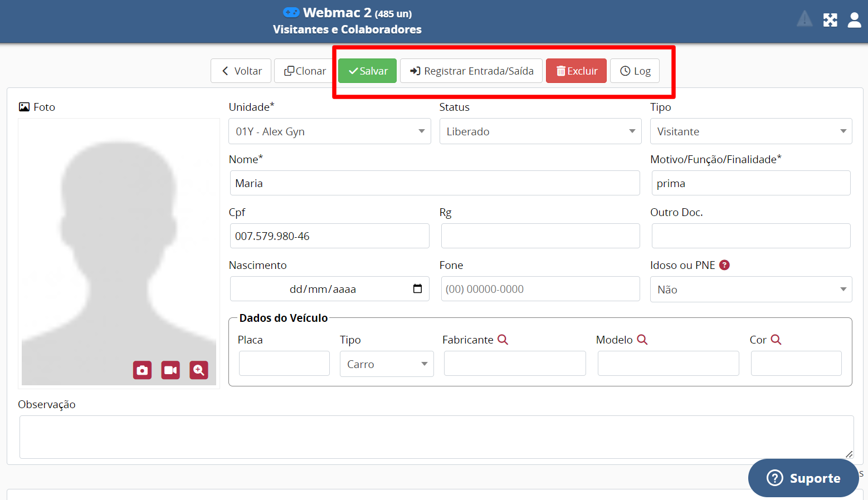Image resolution: width=868 pixels, height=500 pixels.
Task: Click the warning alert triangle icon
Action: 804,19
